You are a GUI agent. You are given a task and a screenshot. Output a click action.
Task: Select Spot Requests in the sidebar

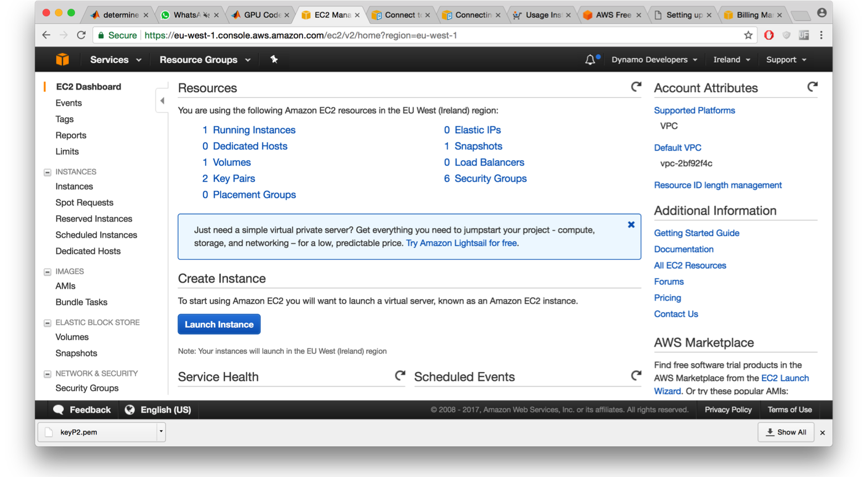point(84,203)
